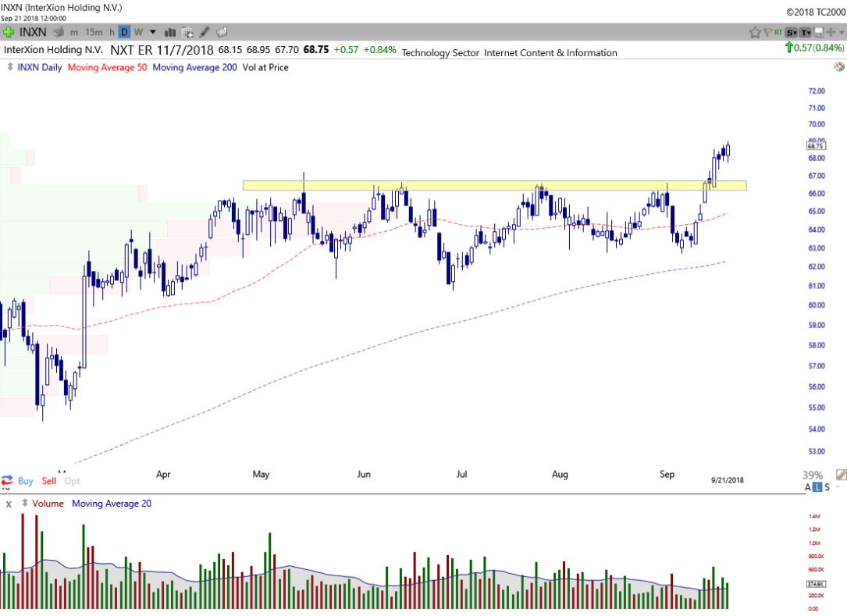Click the star favorite icon

[755, 32]
